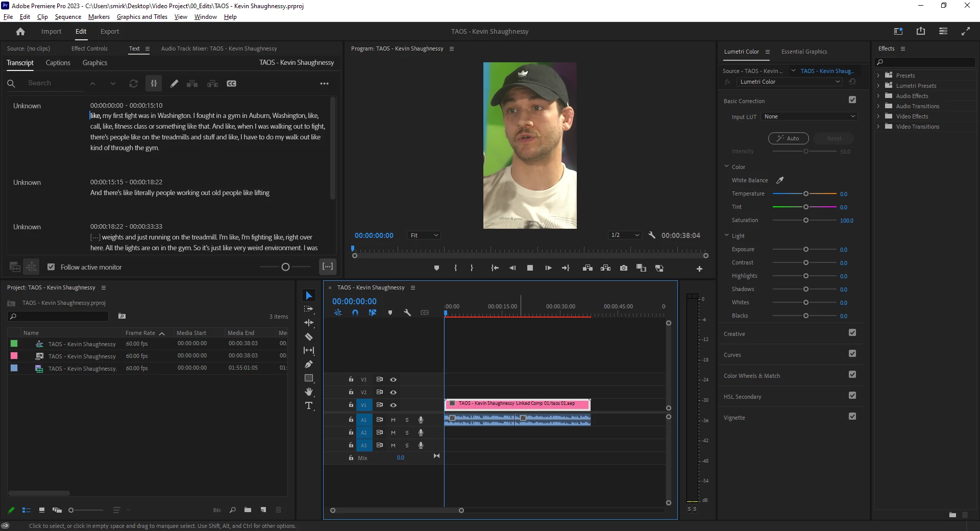Expand the Presets folder in Effects
The width and height of the screenshot is (980, 531).
point(878,76)
